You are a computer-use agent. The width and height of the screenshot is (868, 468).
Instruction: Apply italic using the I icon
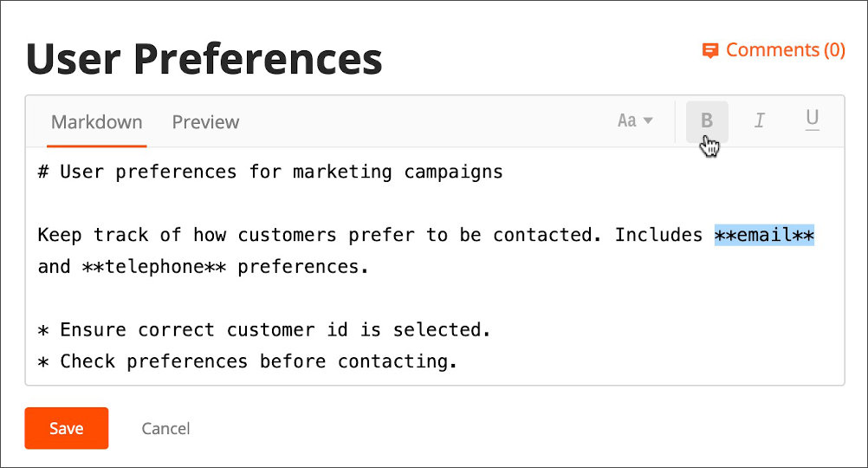click(x=760, y=120)
